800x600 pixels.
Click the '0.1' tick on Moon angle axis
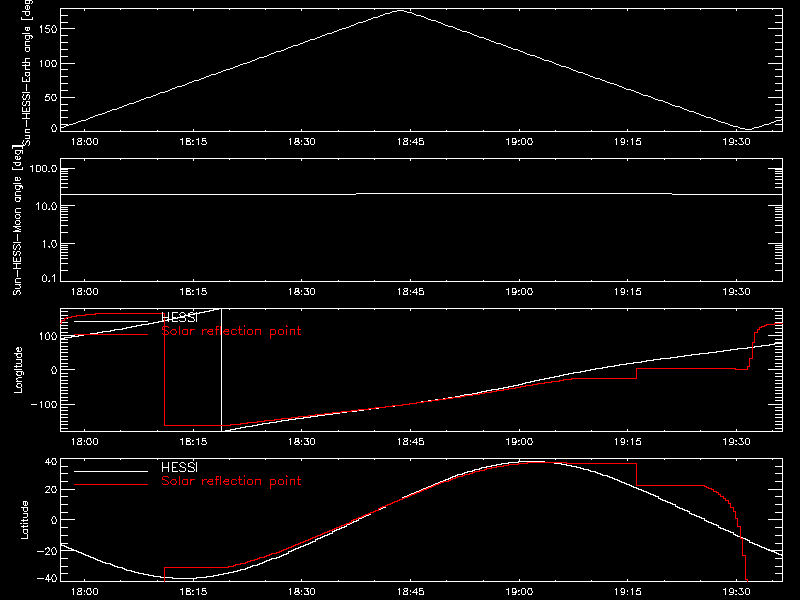49,278
